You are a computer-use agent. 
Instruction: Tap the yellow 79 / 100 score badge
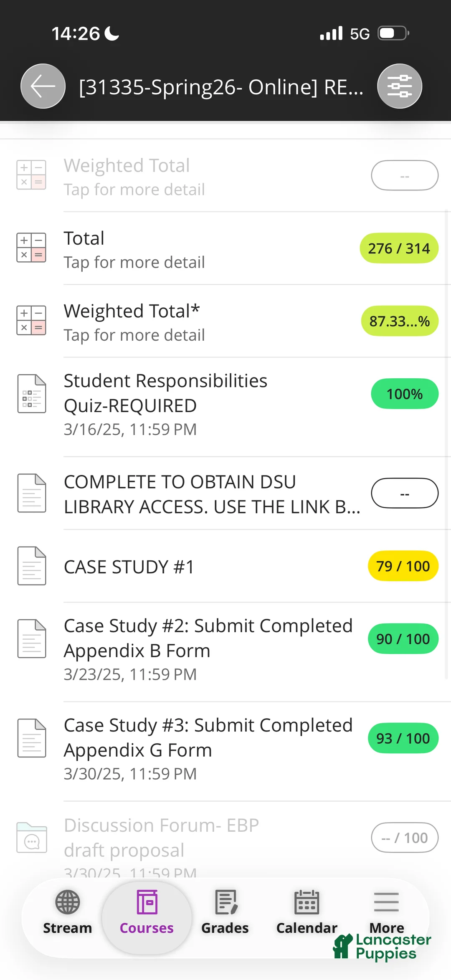[403, 566]
